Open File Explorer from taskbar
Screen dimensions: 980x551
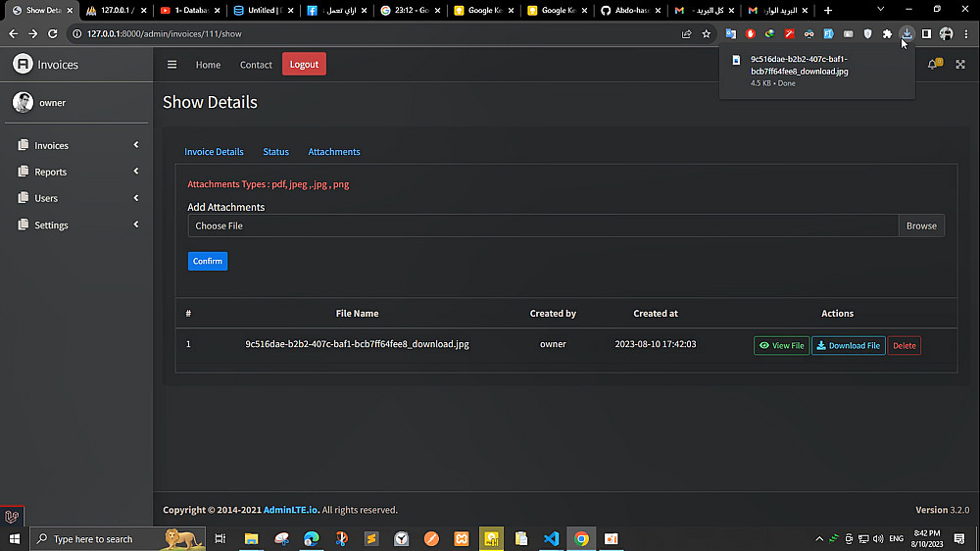[251, 538]
